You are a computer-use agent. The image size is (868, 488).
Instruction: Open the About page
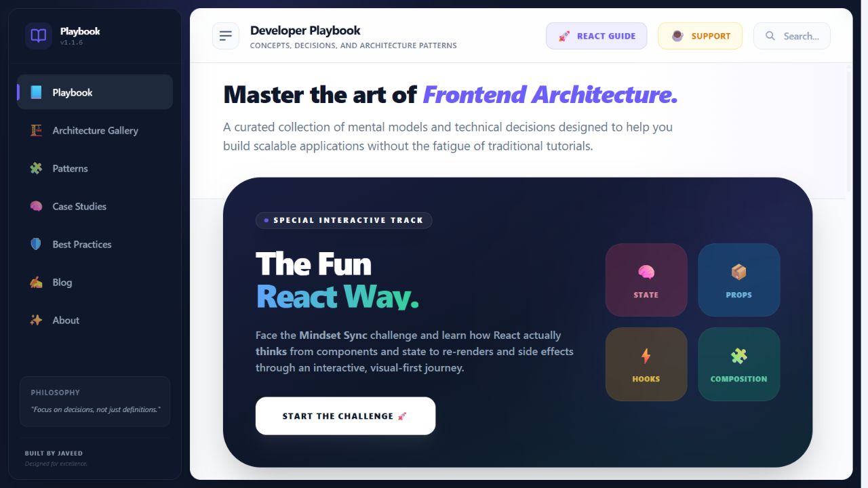click(95, 320)
